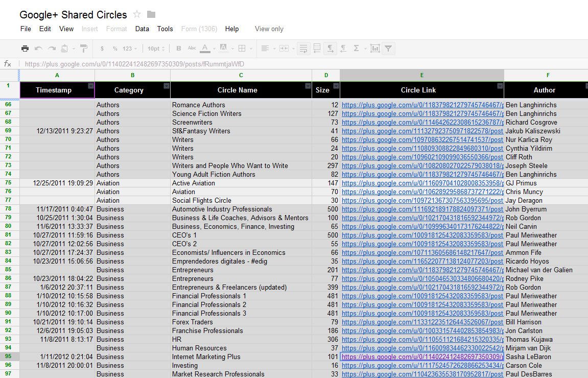Open the Category column filter dropdown
This screenshot has height=378, width=588.
(166, 86)
